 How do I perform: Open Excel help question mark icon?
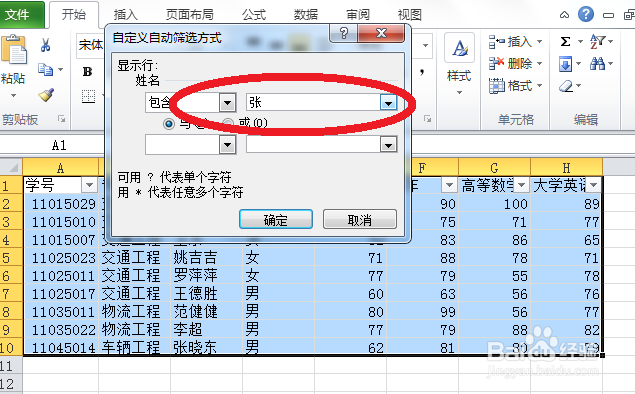[586, 15]
